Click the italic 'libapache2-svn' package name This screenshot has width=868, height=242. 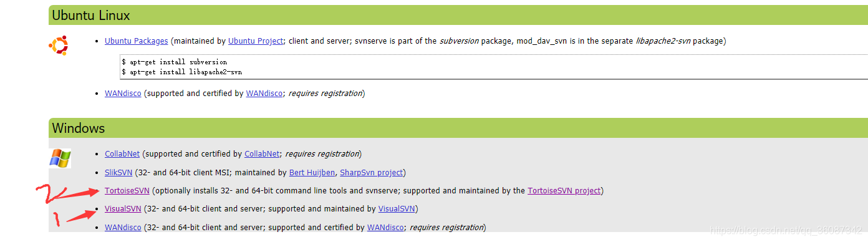tap(664, 41)
